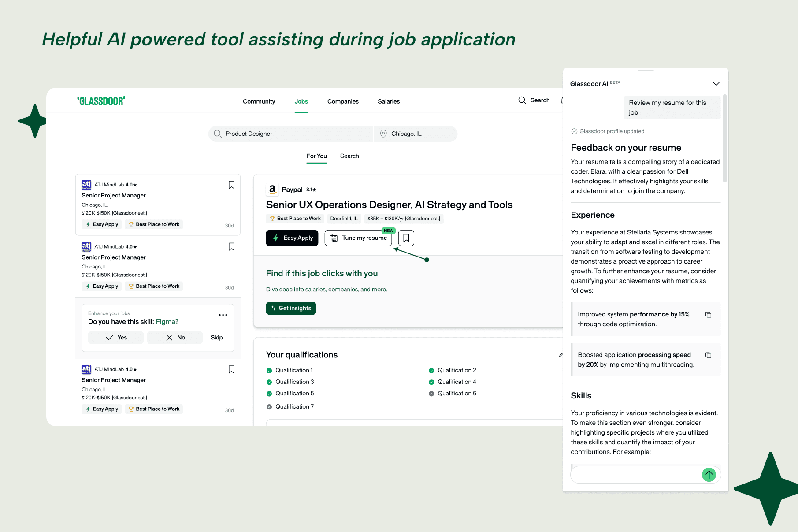The height and width of the screenshot is (532, 798).
Task: Click the Glassdoor AI panel scrollbar
Action: (725, 138)
